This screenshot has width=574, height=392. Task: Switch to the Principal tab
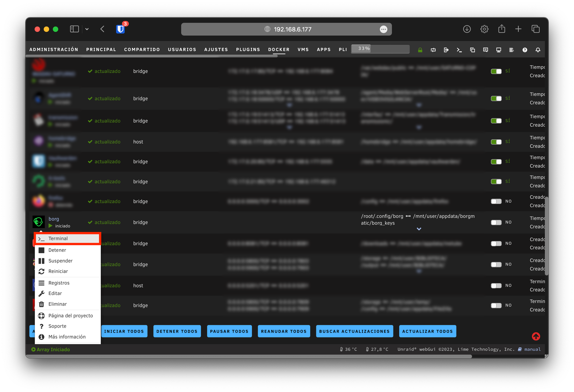click(101, 49)
